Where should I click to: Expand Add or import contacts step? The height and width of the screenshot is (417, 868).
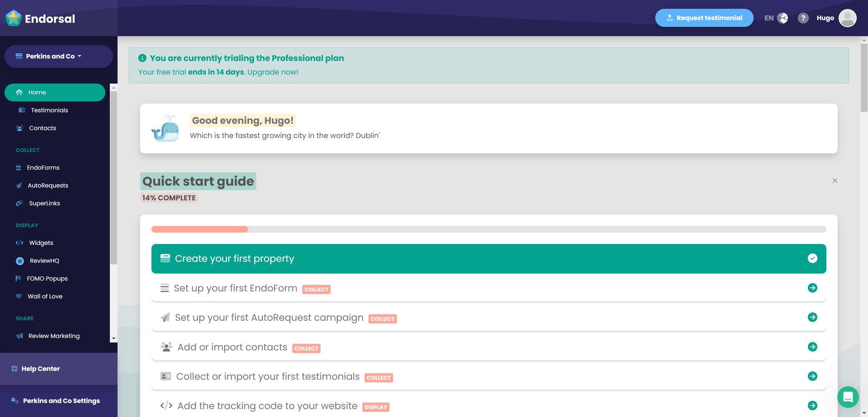tap(489, 347)
